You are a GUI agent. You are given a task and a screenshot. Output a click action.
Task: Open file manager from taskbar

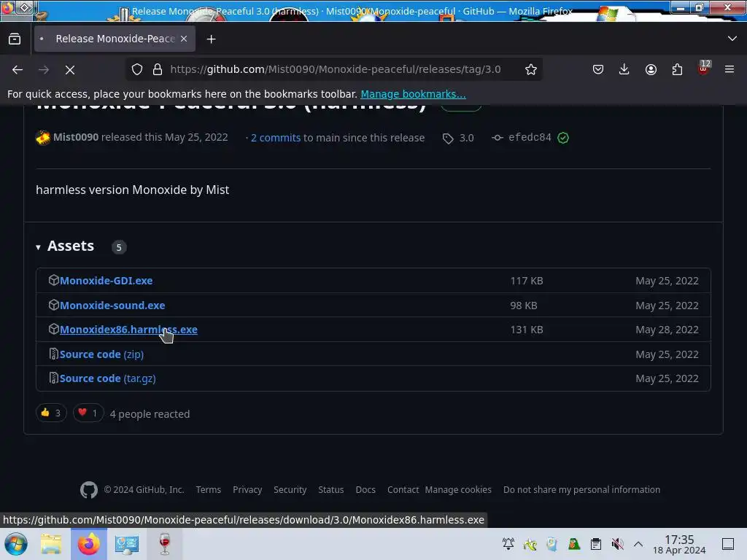pyautogui.click(x=51, y=544)
